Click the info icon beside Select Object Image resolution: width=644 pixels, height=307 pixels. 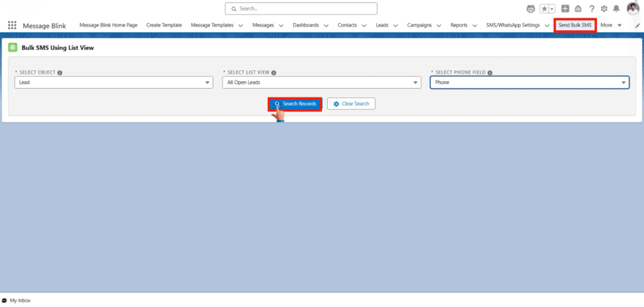point(60,73)
